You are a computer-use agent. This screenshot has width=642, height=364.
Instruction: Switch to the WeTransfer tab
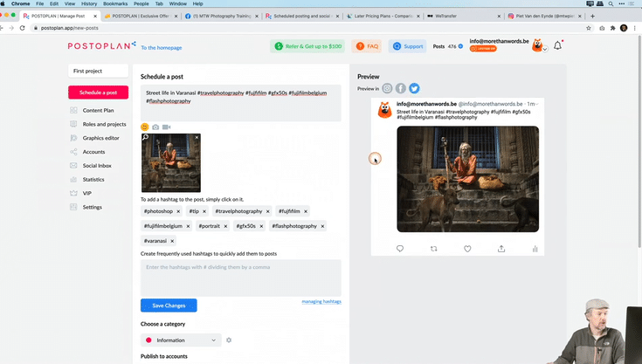pyautogui.click(x=463, y=16)
